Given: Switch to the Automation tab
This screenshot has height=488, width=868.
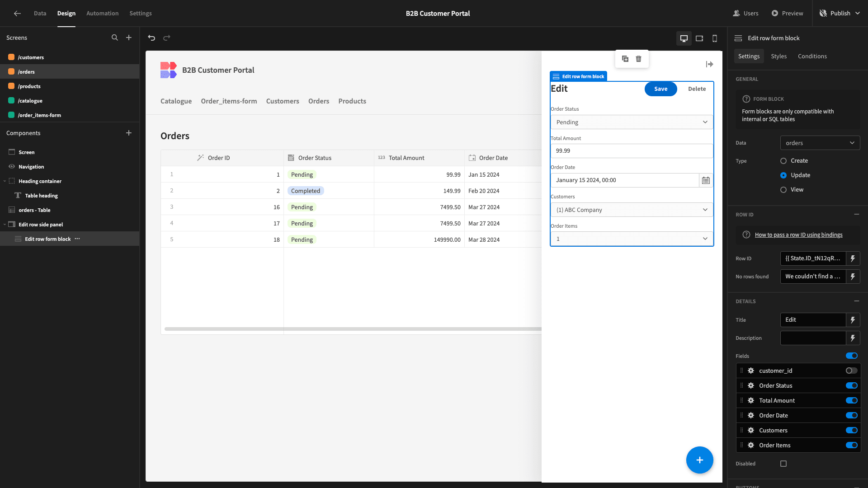Looking at the screenshot, I should click(103, 14).
